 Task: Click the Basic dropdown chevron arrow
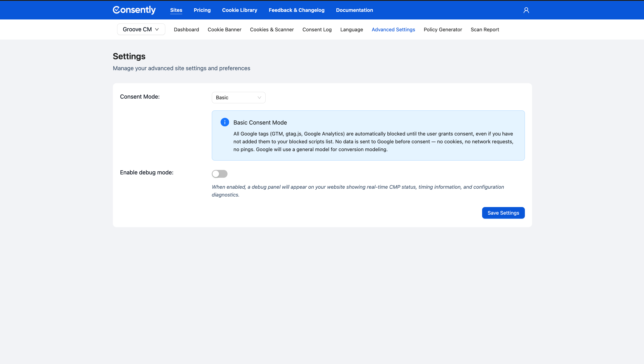(x=259, y=97)
